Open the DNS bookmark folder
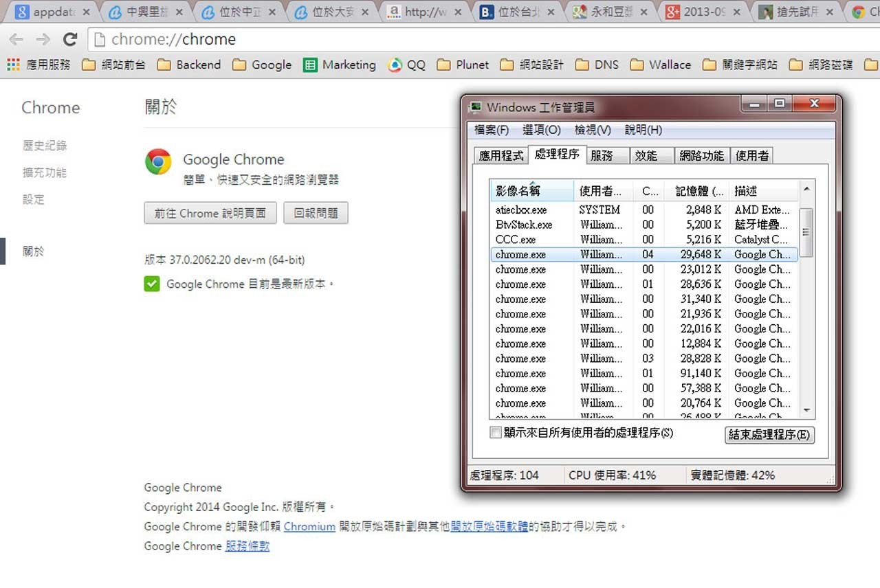This screenshot has height=588, width=880. click(x=597, y=65)
